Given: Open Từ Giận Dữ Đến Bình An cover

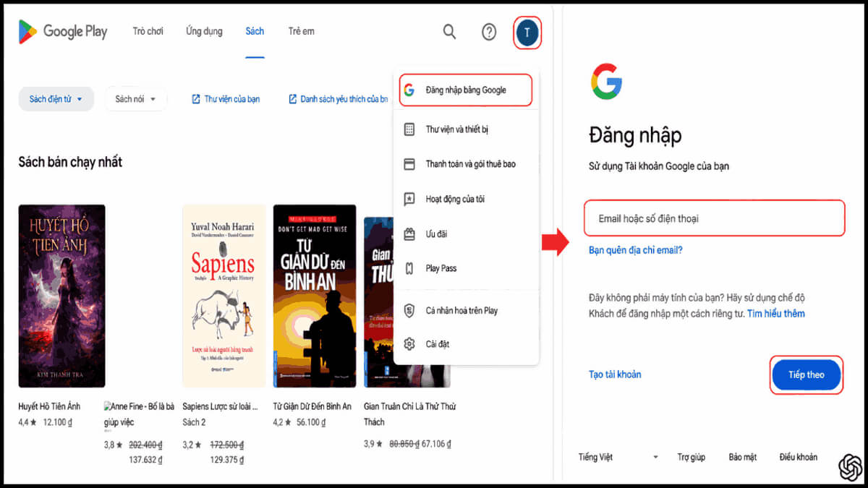Looking at the screenshot, I should click(x=315, y=296).
